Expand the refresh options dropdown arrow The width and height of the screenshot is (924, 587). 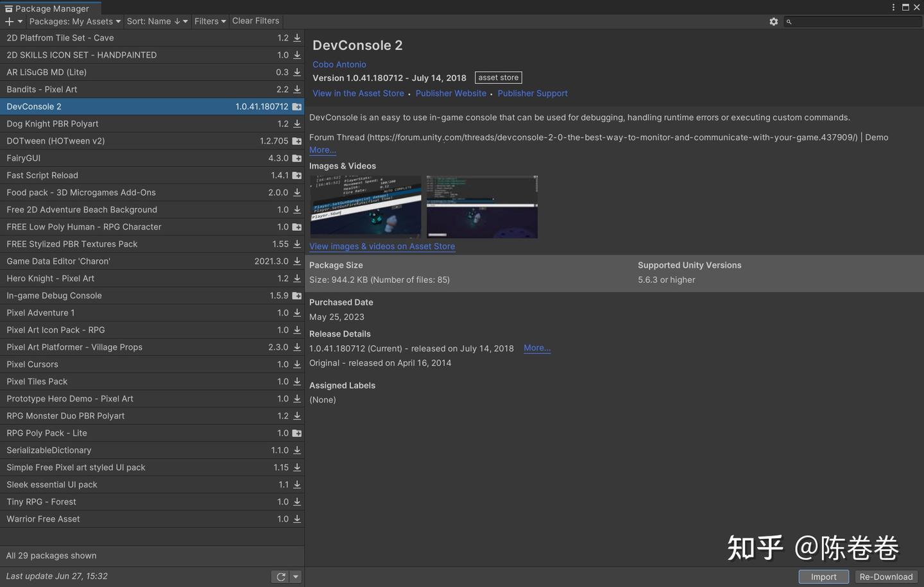click(296, 577)
